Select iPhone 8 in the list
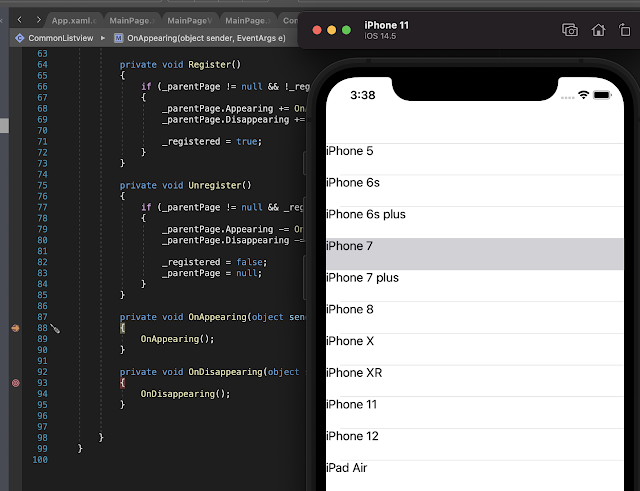The image size is (640, 491). 475,317
